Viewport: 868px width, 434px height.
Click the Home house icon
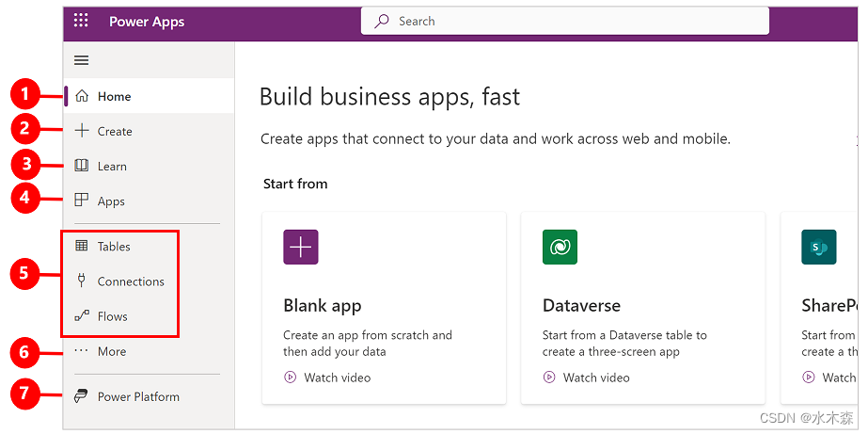82,96
